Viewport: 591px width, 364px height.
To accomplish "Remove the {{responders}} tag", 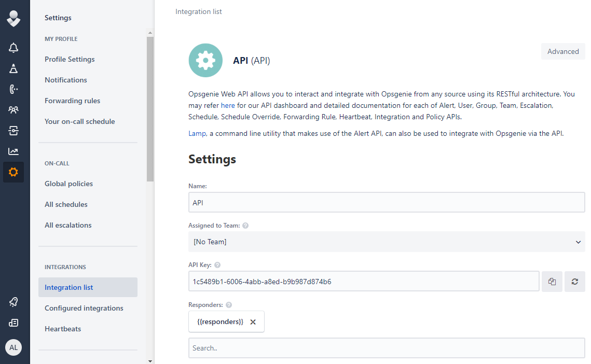I will tap(253, 322).
